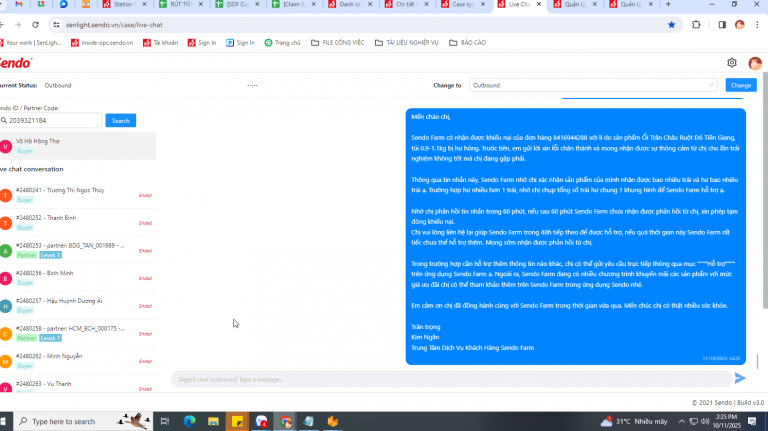Screen dimensions: 768x431
Task: Focus the Type a message input
Action: [451, 379]
